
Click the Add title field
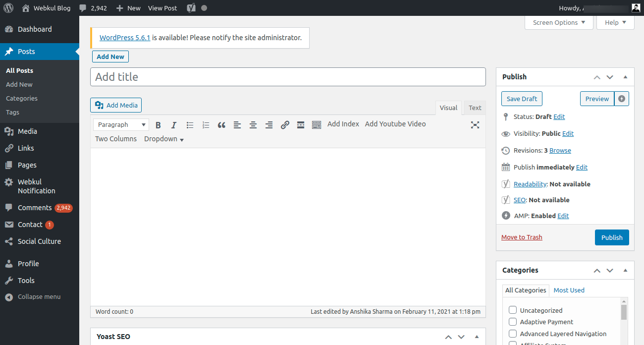click(x=288, y=77)
